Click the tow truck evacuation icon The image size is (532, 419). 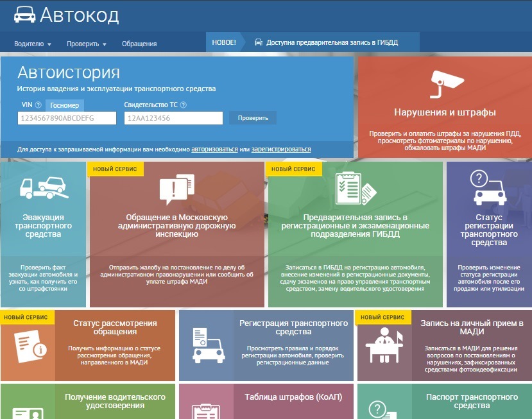point(44,187)
